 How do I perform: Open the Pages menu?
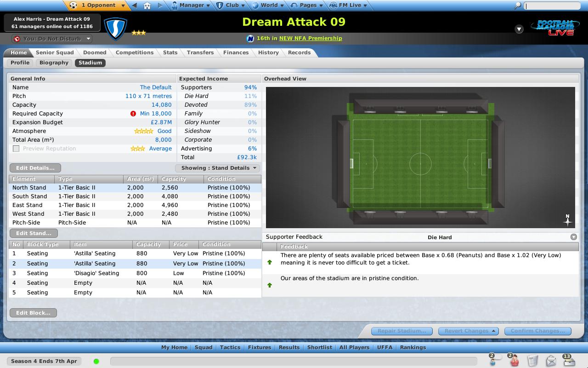point(307,6)
